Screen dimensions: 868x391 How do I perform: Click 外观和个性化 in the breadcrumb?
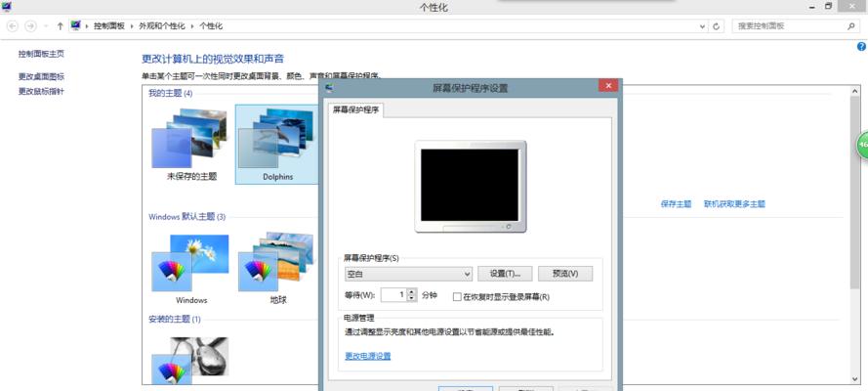(162, 26)
